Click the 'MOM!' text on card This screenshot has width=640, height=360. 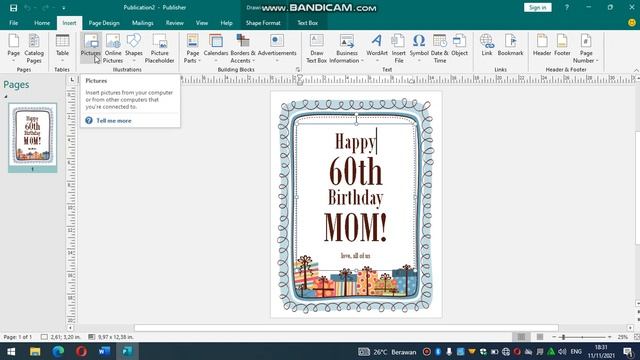tap(355, 227)
